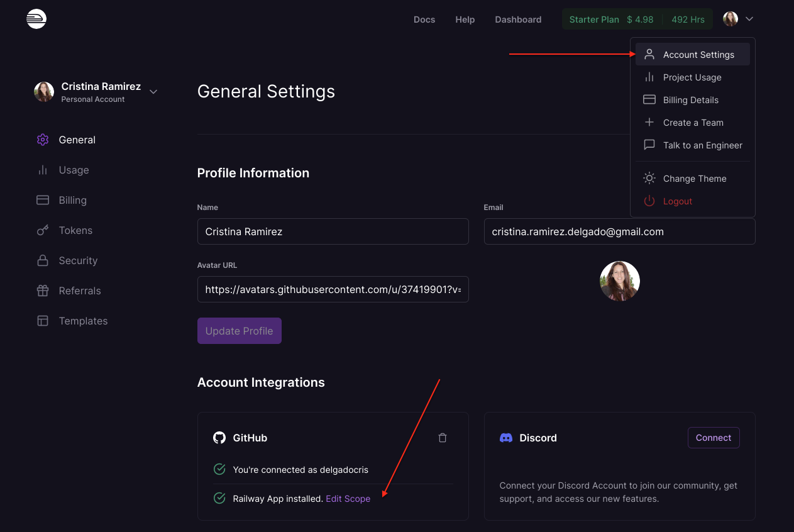Click the padlock icon beside Security

pos(43,260)
